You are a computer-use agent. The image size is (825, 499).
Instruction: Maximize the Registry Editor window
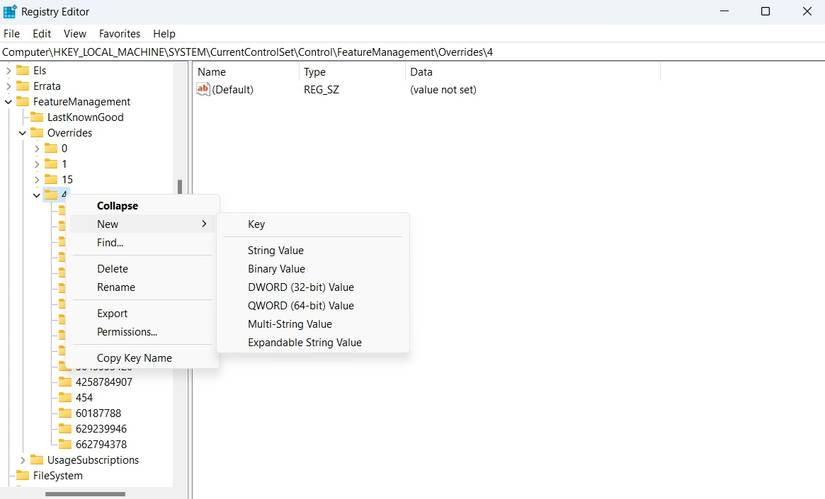coord(766,11)
